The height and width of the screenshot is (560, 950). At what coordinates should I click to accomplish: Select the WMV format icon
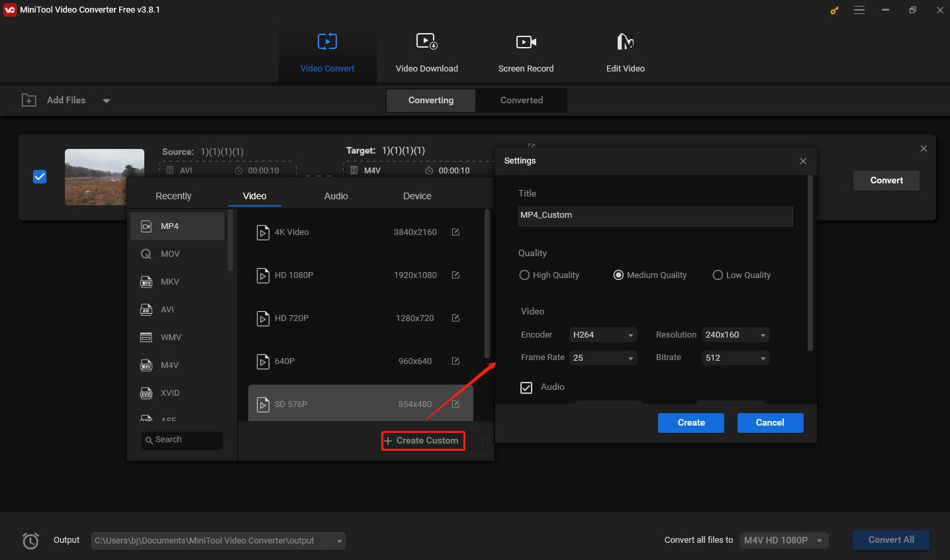tap(146, 338)
